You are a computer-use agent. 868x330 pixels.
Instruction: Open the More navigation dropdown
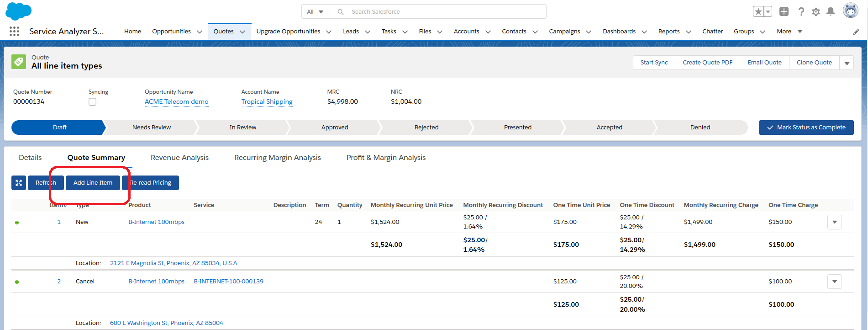[x=789, y=32]
